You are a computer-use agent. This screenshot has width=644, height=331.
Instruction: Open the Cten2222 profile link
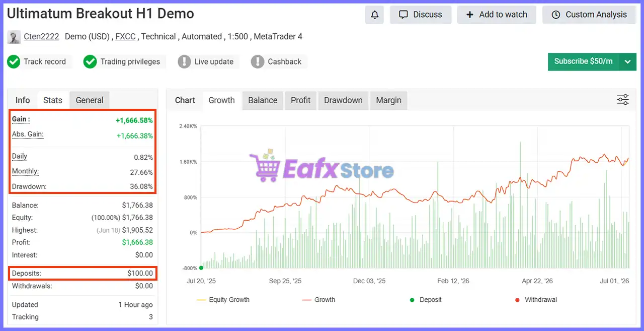coord(41,37)
